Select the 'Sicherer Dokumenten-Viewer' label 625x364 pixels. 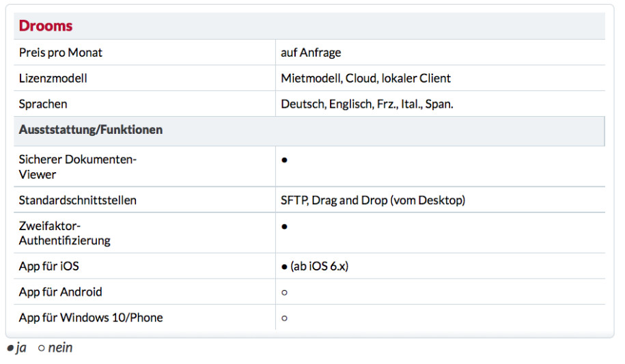coord(77,167)
